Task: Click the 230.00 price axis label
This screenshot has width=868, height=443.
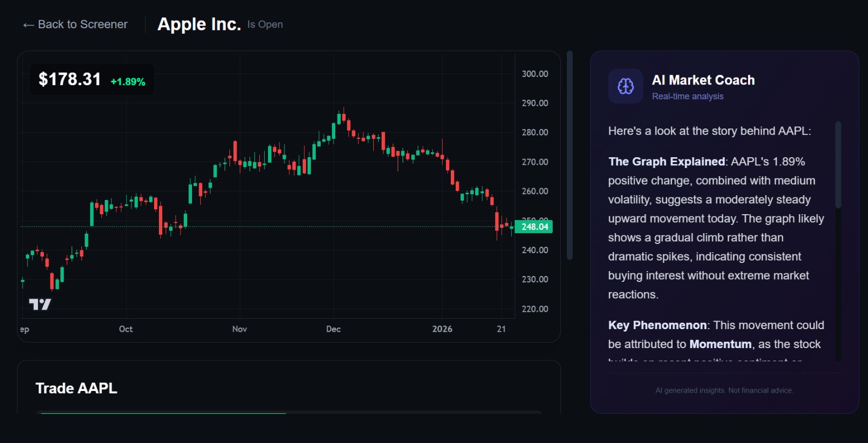Action: pyautogui.click(x=535, y=279)
